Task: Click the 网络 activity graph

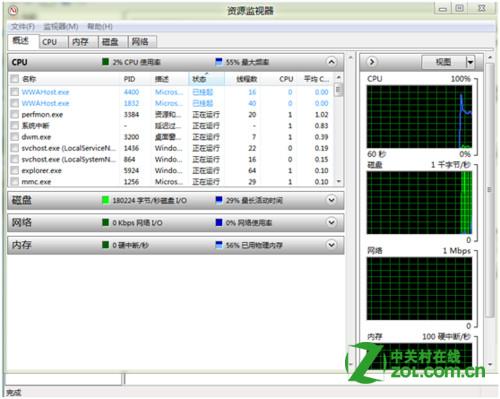Action: pos(419,289)
